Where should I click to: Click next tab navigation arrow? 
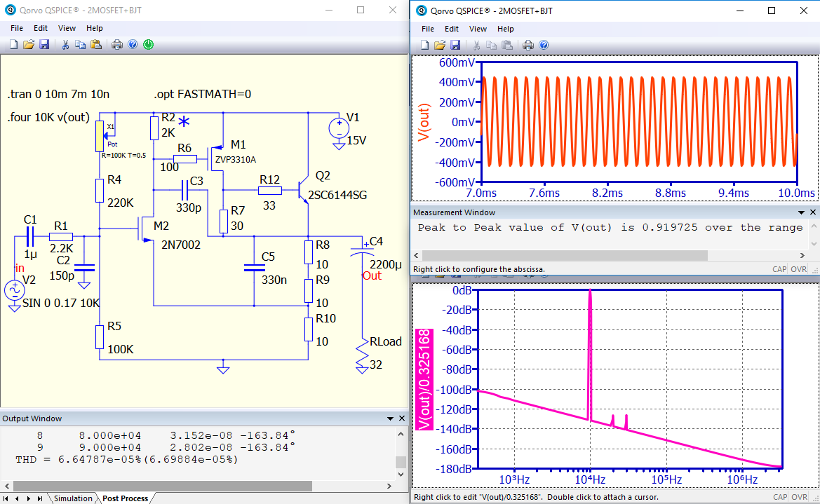28,499
